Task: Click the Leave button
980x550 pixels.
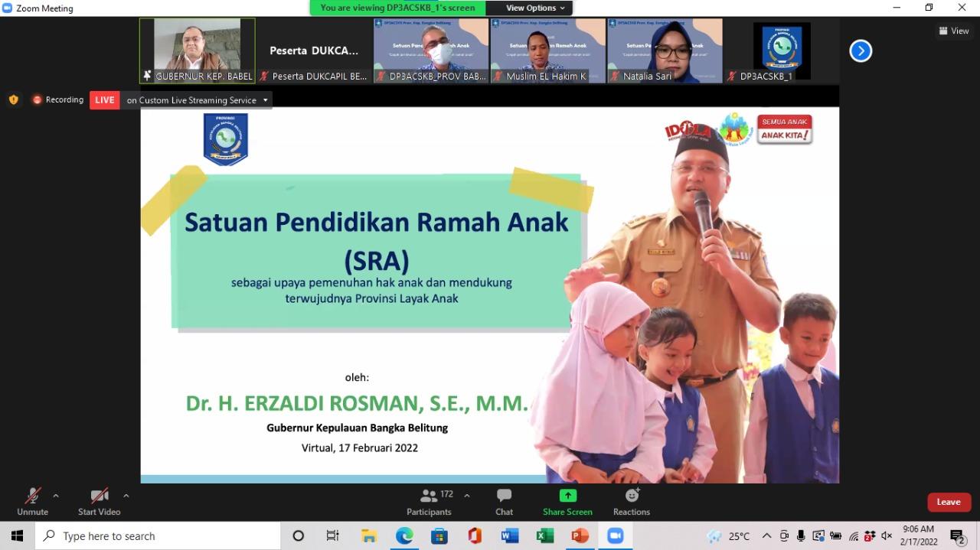Action: (x=949, y=502)
